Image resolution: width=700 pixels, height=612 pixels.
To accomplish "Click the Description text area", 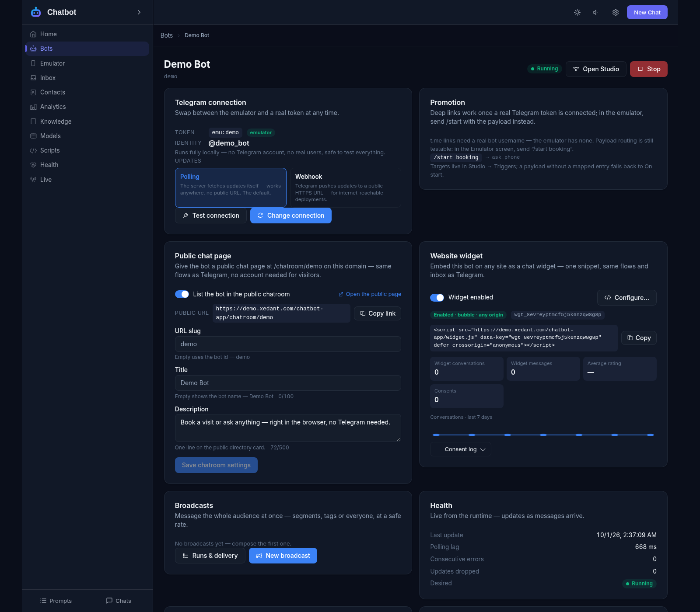I will [288, 428].
